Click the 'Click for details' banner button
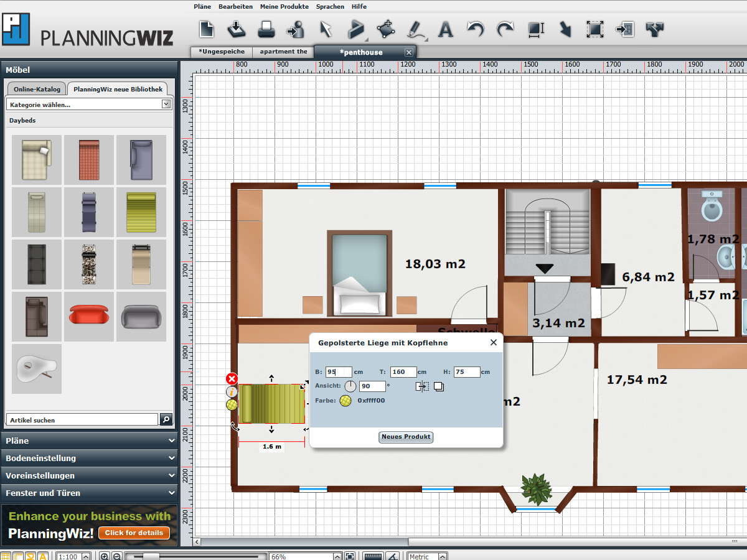Screen dimensions: 747x560 (x=134, y=533)
